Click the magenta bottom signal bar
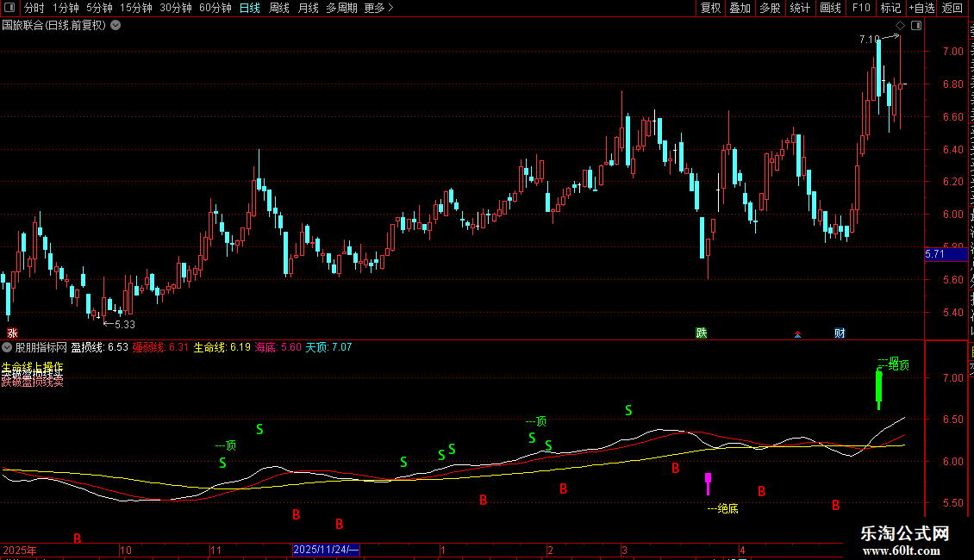This screenshot has width=974, height=560. pyautogui.click(x=709, y=483)
